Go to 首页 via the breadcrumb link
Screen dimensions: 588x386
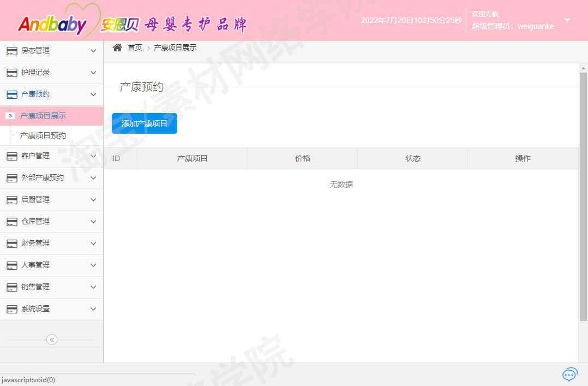(135, 47)
